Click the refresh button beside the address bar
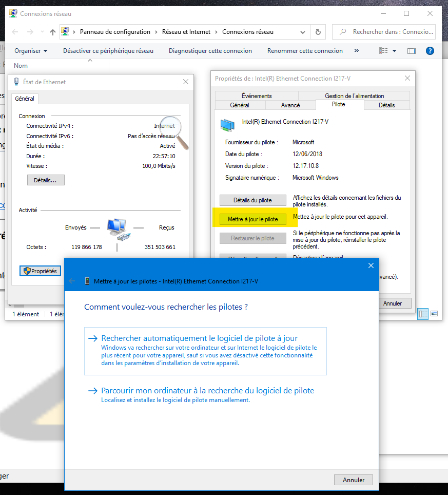448x495 pixels. pos(318,32)
